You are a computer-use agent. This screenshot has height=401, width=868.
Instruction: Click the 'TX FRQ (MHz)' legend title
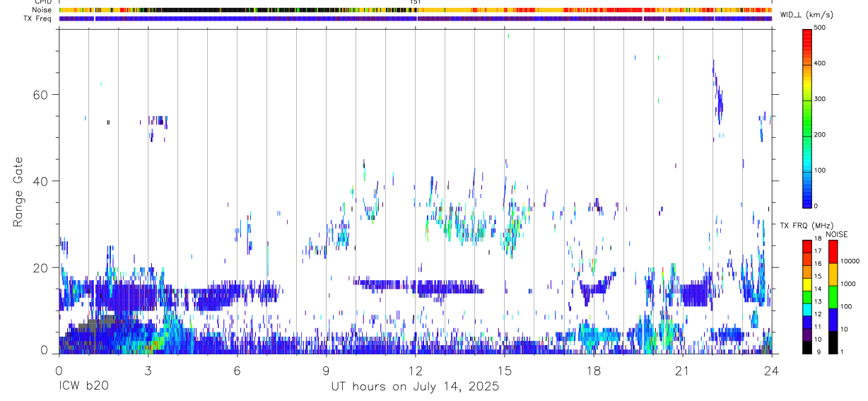coord(807,225)
